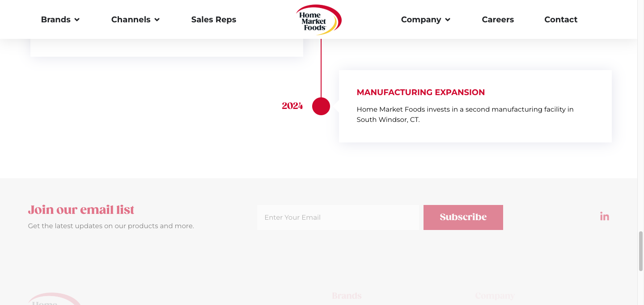Open the Company dropdown in the navigation bar
Viewport: 644px width, 305px height.
(x=425, y=20)
